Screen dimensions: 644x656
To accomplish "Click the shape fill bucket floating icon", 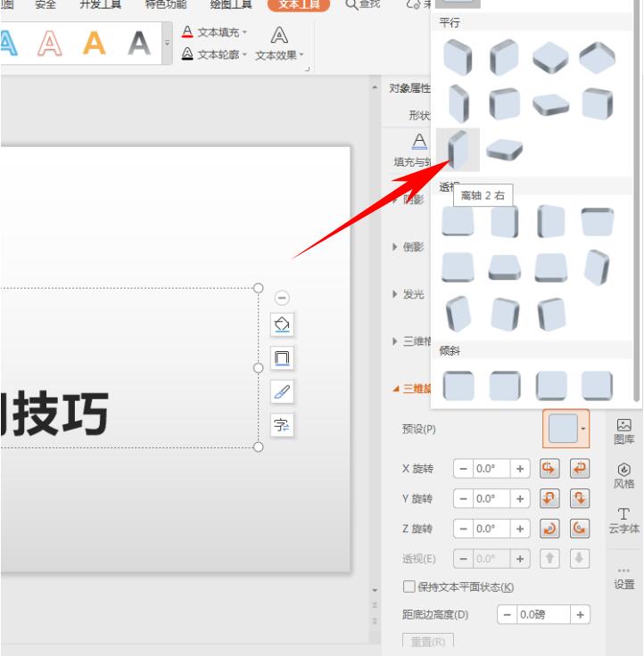I will tap(282, 324).
